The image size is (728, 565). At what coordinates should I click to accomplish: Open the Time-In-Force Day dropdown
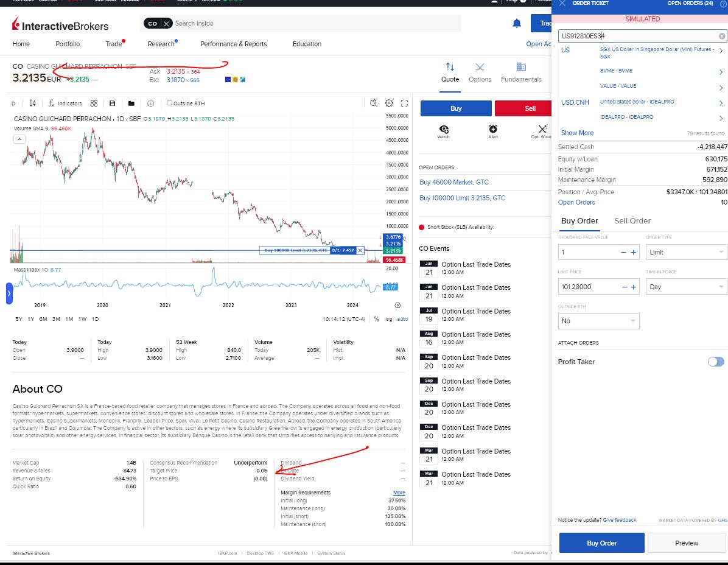[686, 287]
